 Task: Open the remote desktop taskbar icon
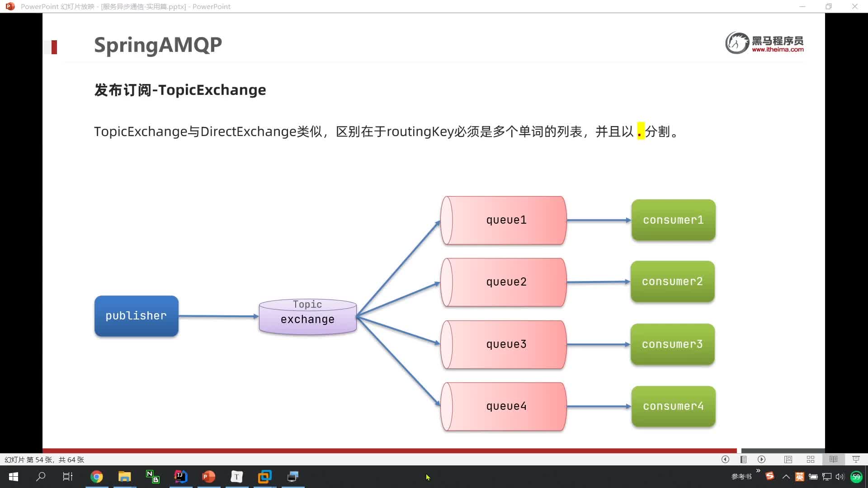coord(292,477)
